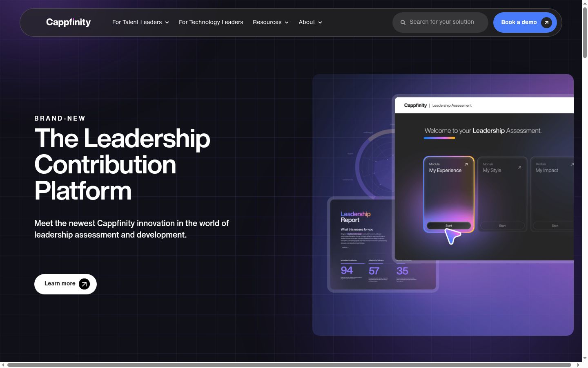The height and width of the screenshot is (368, 588).
Task: Click the Learn more button label
Action: pyautogui.click(x=60, y=283)
